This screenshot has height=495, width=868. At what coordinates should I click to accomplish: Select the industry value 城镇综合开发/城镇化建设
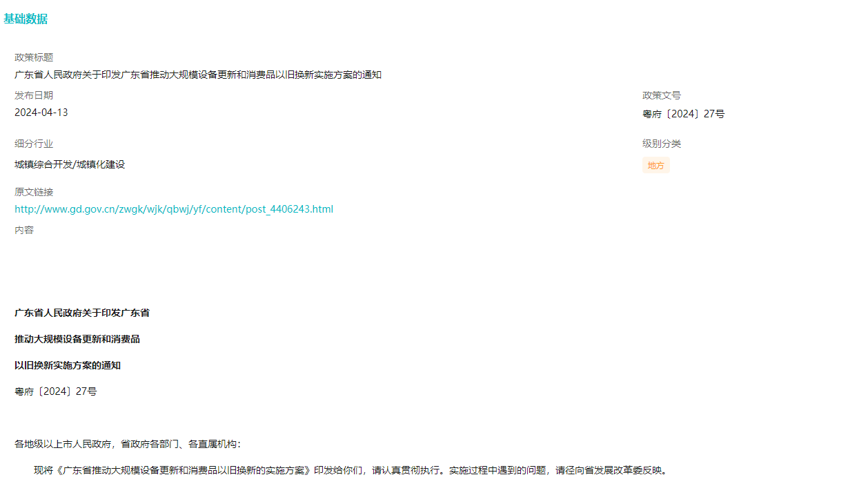pyautogui.click(x=70, y=164)
